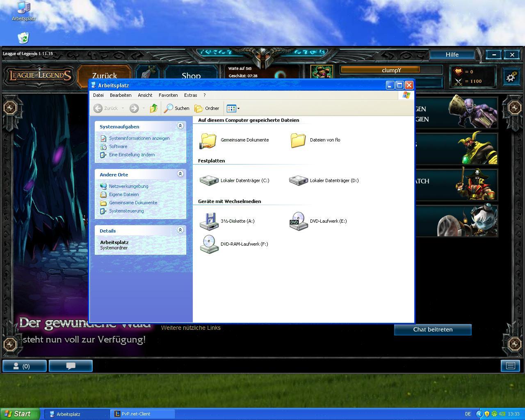Viewport: 525px width, 420px height.
Task: Open the Software task link
Action: coord(118,146)
